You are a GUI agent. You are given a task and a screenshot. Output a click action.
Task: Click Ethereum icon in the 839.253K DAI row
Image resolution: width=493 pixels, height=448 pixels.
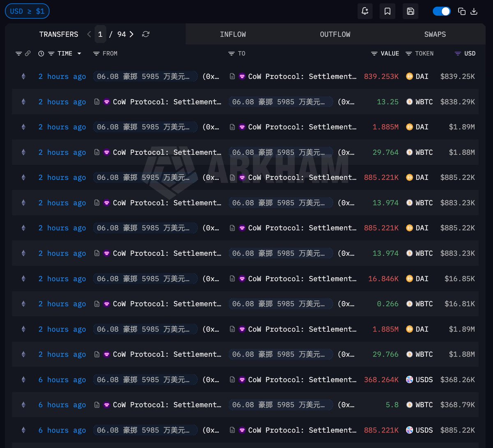(23, 76)
